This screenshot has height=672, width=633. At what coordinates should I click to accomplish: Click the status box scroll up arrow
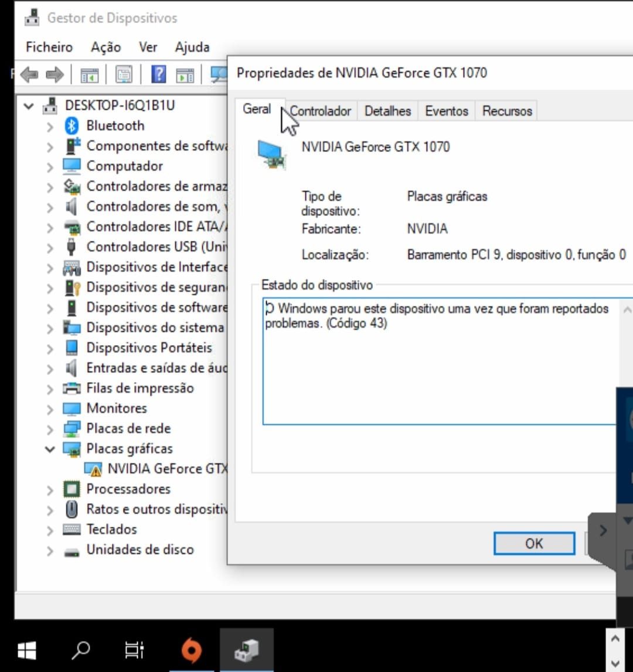(627, 309)
